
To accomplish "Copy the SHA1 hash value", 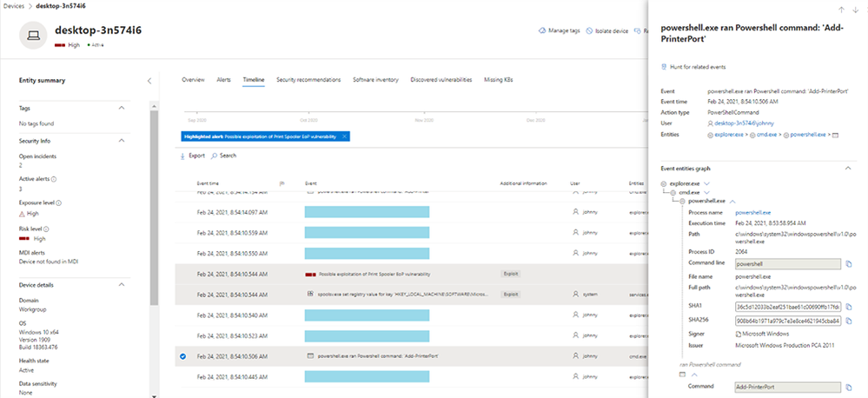I will click(849, 307).
